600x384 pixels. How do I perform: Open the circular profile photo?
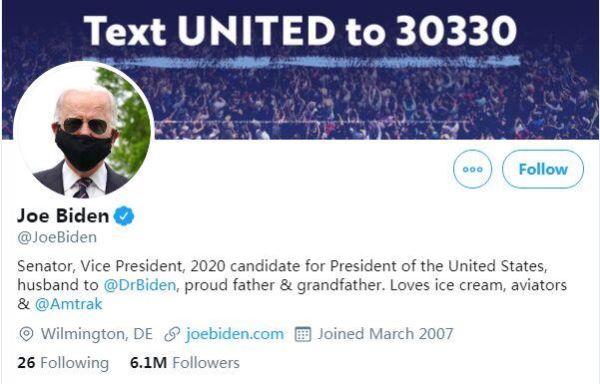(x=83, y=132)
